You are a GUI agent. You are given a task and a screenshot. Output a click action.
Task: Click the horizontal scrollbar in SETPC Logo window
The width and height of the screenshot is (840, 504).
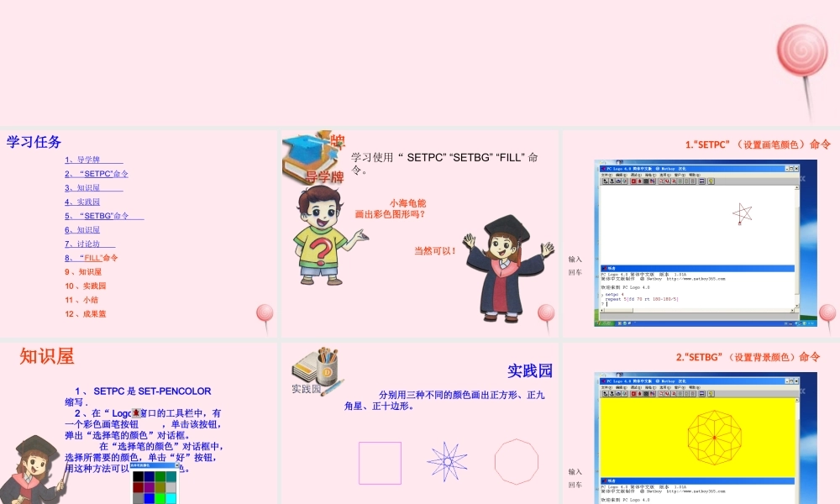pos(697,310)
